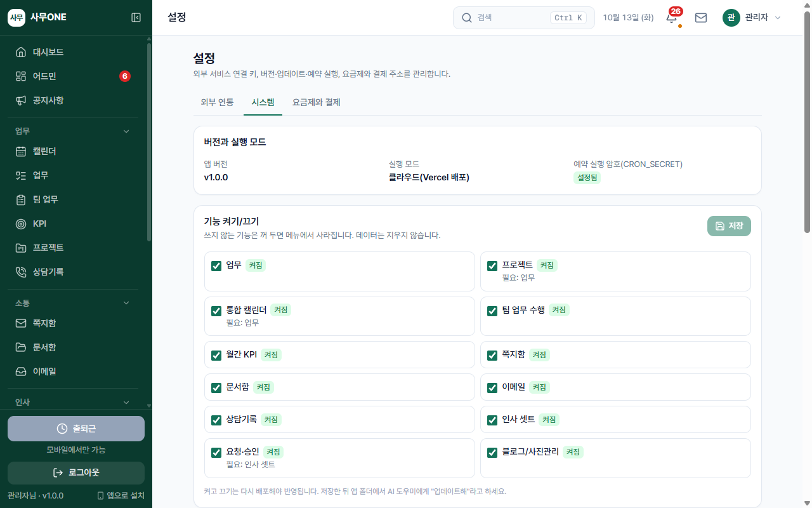Uncheck the 프로젝트 feature checkbox

[x=492, y=265]
